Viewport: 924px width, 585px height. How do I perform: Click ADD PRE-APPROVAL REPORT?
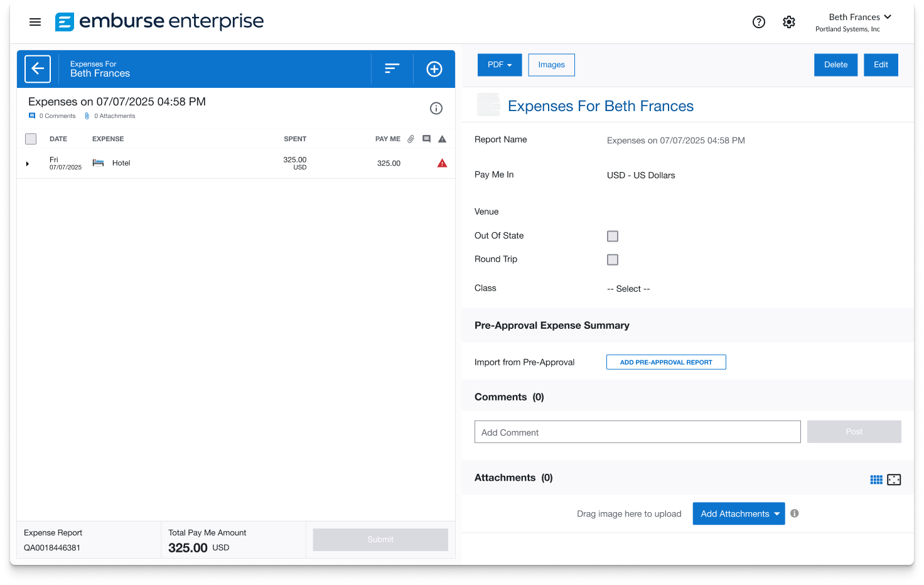(x=666, y=362)
